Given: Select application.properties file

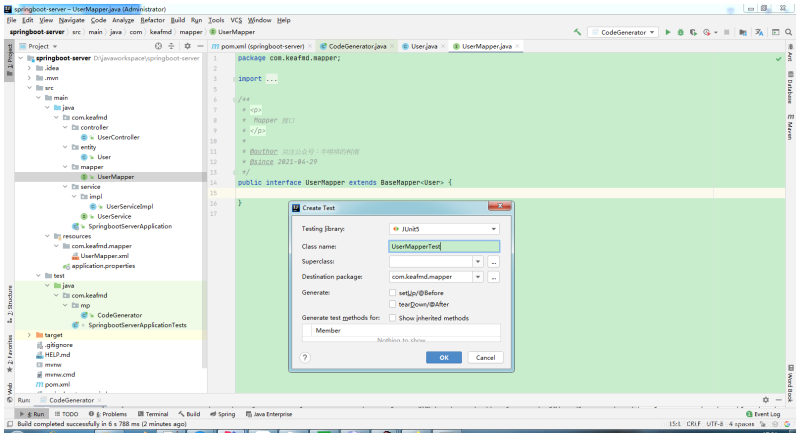Looking at the screenshot, I should click(x=103, y=266).
